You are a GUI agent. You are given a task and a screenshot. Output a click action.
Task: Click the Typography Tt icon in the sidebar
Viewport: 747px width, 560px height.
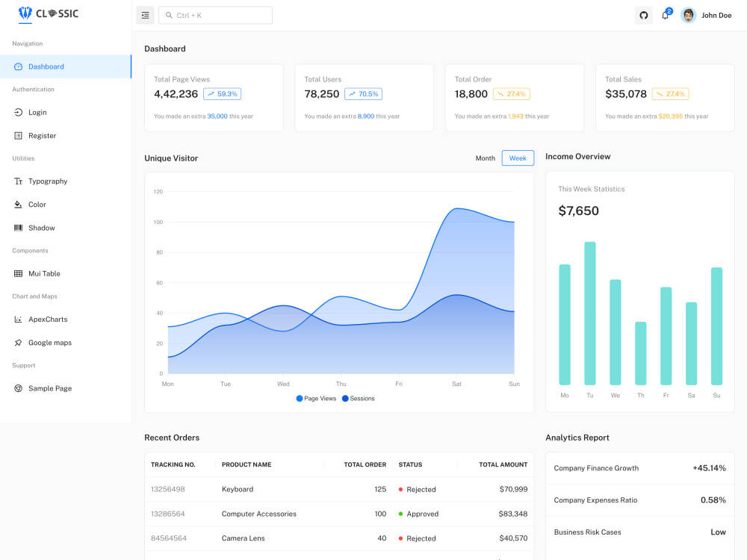coord(18,181)
